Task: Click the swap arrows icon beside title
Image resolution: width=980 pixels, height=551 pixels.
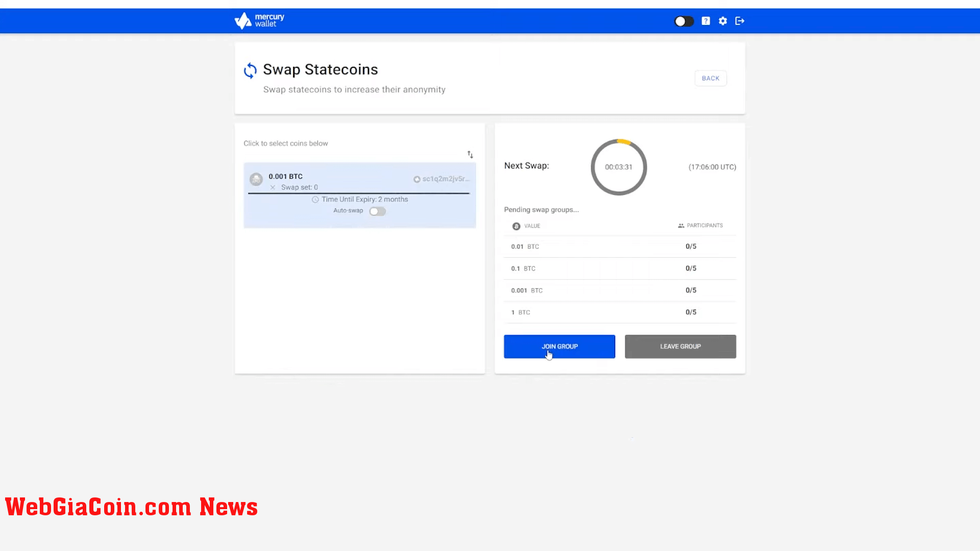Action: [250, 70]
